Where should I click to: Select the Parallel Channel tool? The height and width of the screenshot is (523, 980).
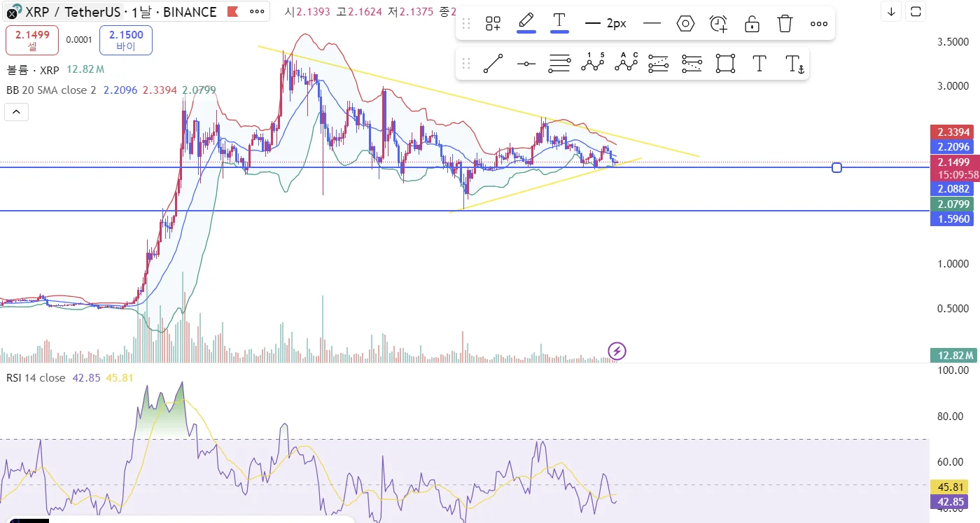click(559, 64)
